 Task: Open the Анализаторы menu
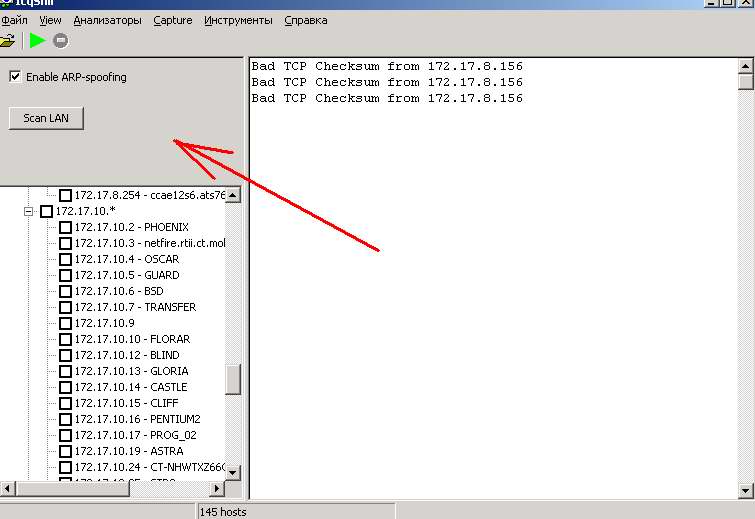pyautogui.click(x=107, y=20)
